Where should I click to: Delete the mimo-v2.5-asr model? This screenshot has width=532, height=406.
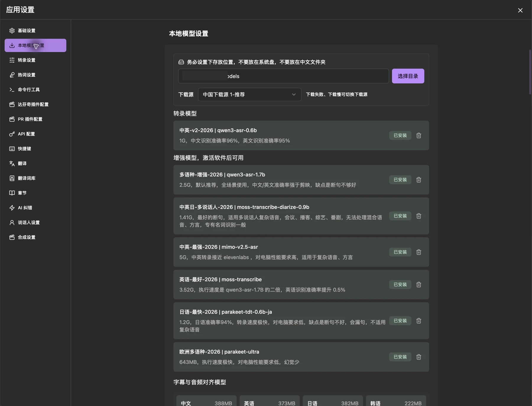click(x=419, y=252)
